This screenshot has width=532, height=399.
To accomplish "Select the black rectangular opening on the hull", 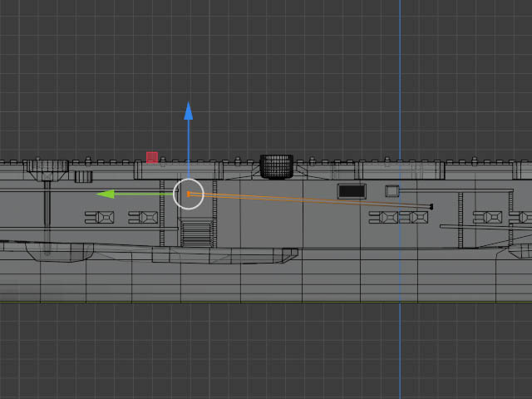I will point(352,191).
